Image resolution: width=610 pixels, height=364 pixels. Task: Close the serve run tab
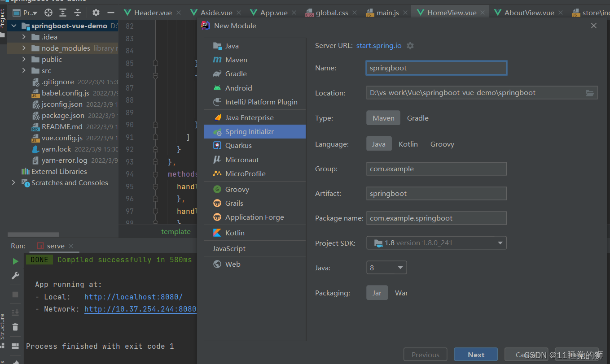pyautogui.click(x=71, y=246)
